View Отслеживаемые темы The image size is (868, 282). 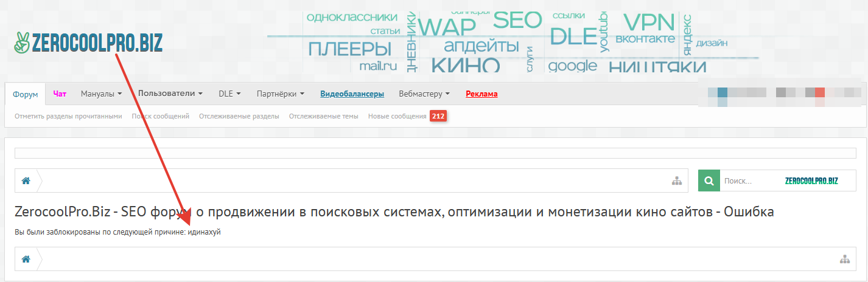point(323,116)
